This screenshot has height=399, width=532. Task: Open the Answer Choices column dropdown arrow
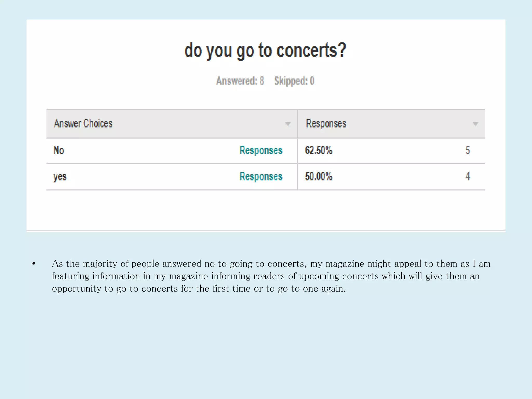click(x=288, y=124)
